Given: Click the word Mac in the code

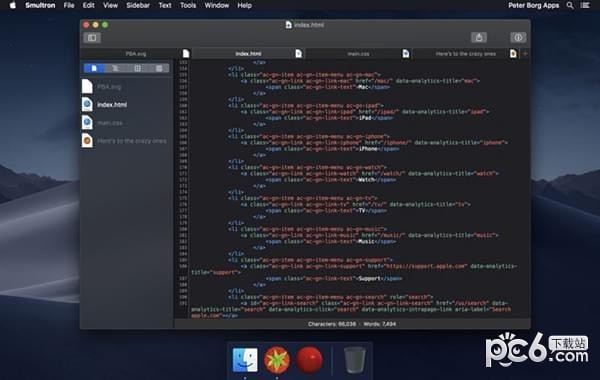Looking at the screenshot, I should [362, 87].
